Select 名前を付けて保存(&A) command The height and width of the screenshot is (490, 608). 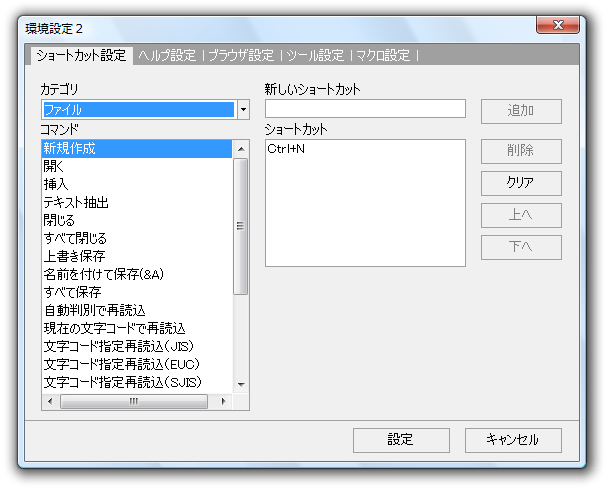click(137, 274)
